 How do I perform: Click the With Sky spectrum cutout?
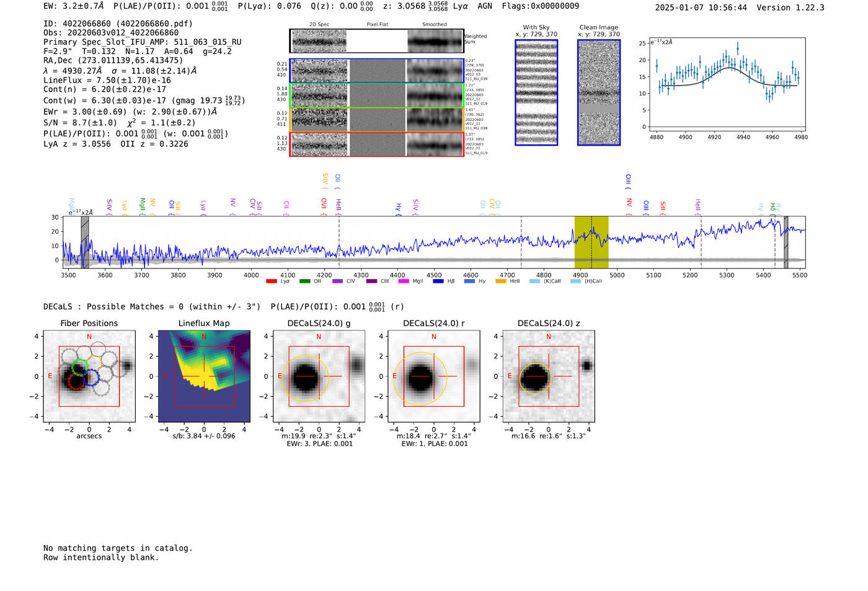[536, 92]
